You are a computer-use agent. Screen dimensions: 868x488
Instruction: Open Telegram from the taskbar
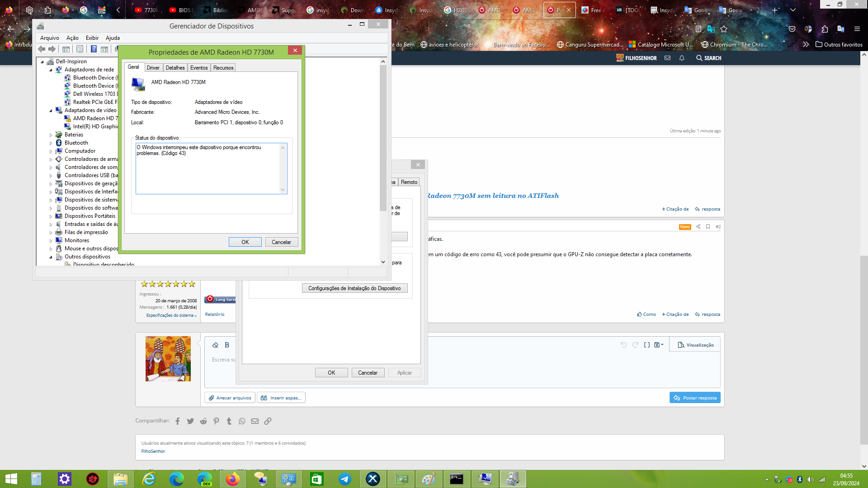click(x=345, y=479)
